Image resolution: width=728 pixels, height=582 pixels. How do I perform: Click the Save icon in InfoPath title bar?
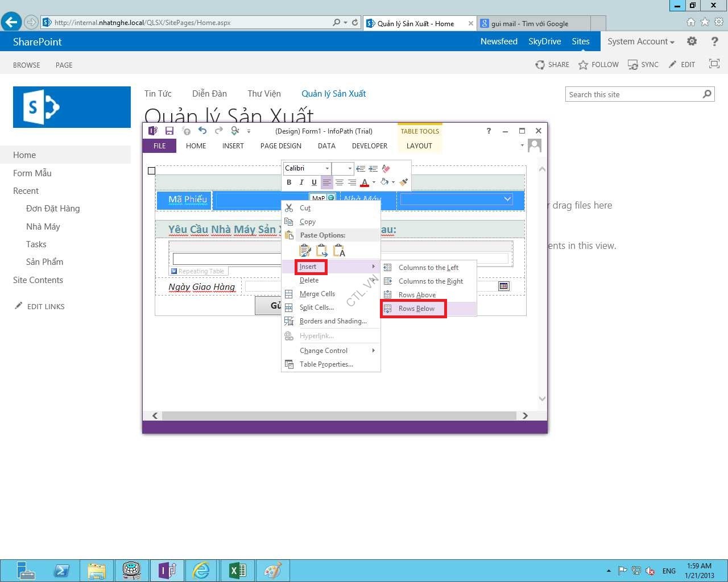[169, 131]
